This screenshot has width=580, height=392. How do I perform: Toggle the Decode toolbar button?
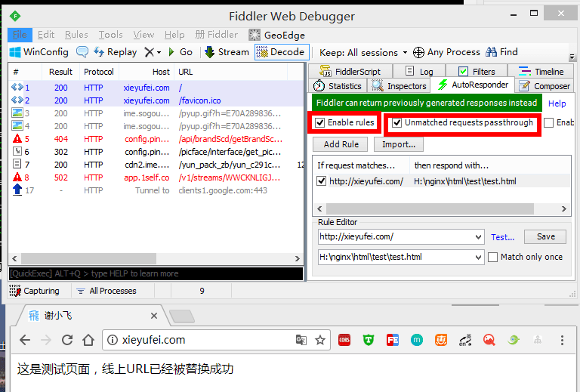coord(280,52)
